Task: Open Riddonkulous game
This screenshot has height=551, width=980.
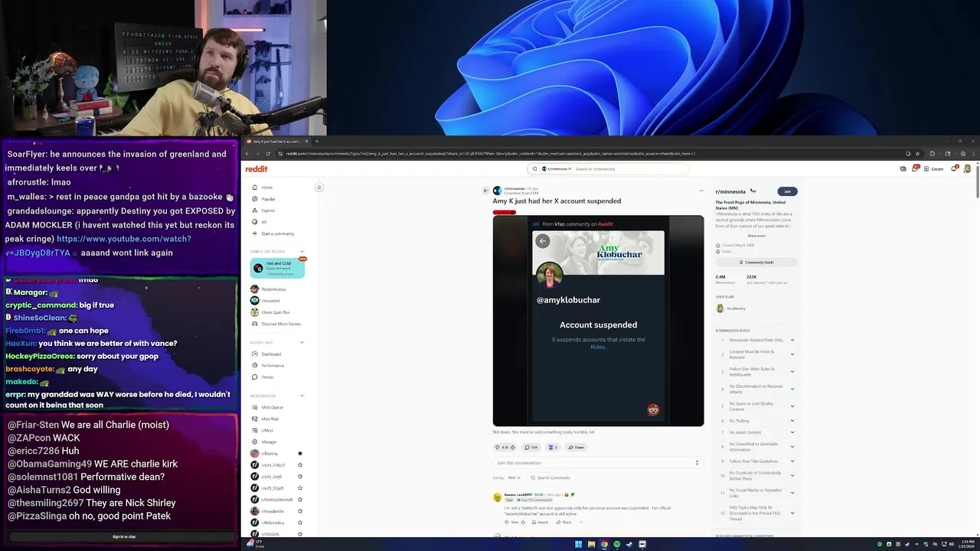Action: click(x=273, y=289)
